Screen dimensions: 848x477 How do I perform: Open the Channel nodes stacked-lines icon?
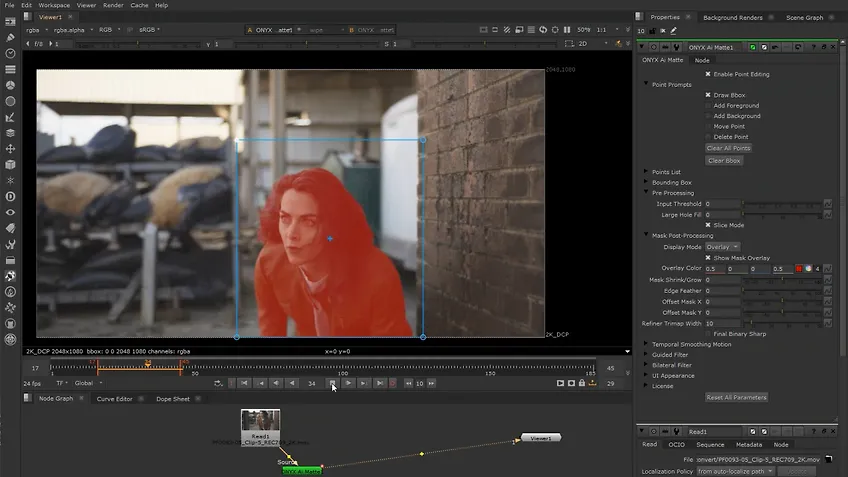(x=10, y=69)
